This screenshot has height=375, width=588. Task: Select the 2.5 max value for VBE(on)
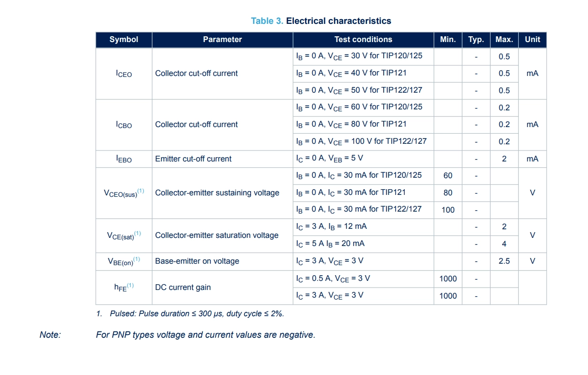pyautogui.click(x=504, y=261)
